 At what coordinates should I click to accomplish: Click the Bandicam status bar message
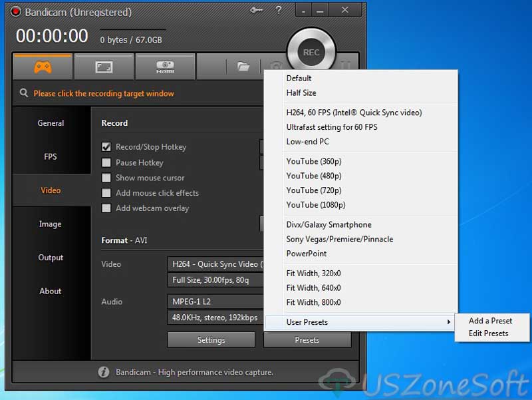tap(194, 372)
